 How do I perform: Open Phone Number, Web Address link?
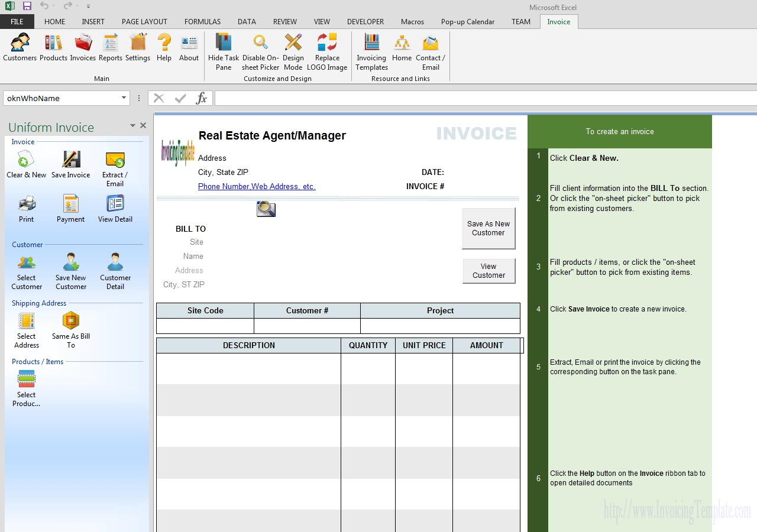(x=257, y=186)
